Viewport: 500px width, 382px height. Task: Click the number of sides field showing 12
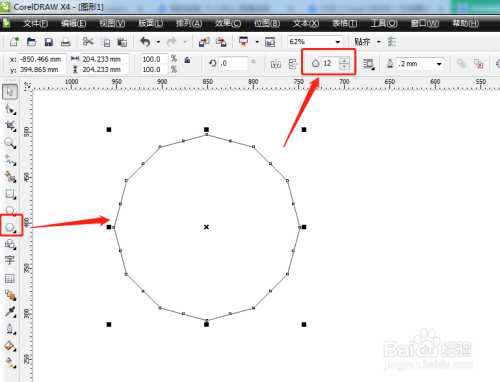click(x=330, y=63)
